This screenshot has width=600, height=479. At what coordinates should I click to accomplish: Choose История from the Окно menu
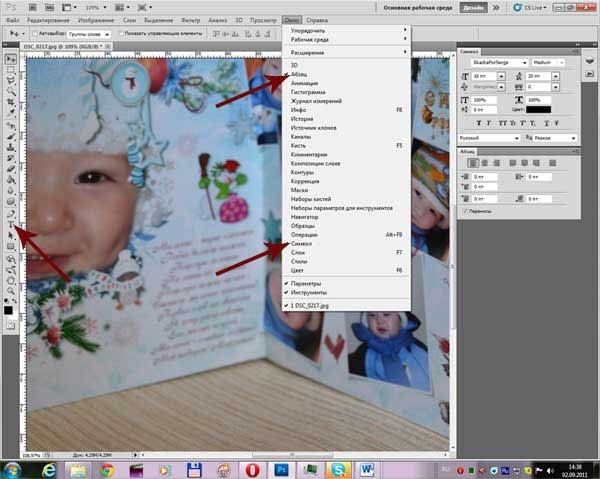(346, 119)
